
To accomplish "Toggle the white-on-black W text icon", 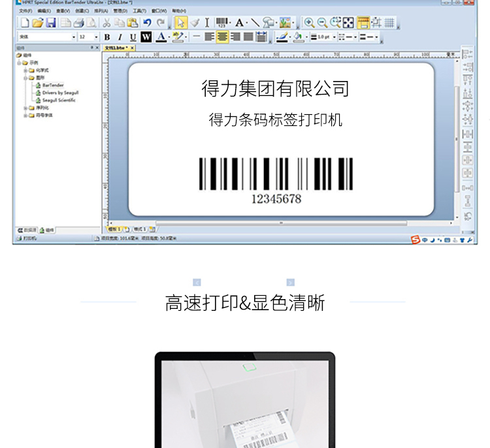I will 146,37.
